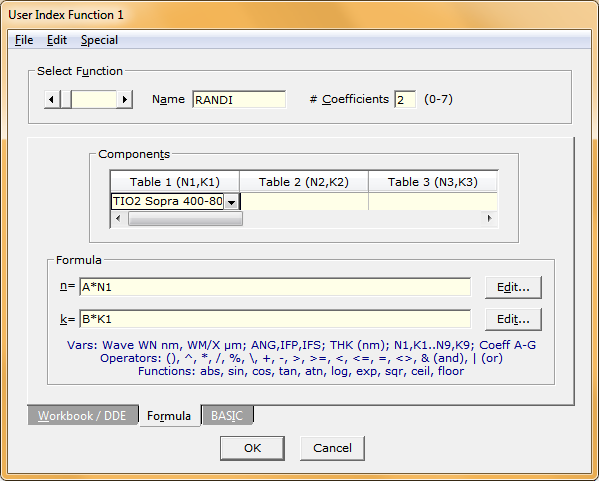The height and width of the screenshot is (481, 599).
Task: Click the Select Function slider thumb
Action: pos(66,100)
